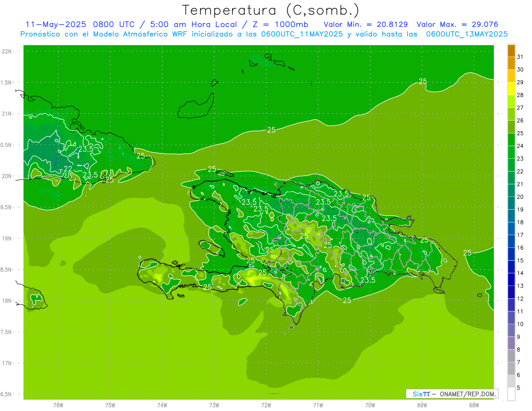Click the legend value "31"

click(x=520, y=57)
